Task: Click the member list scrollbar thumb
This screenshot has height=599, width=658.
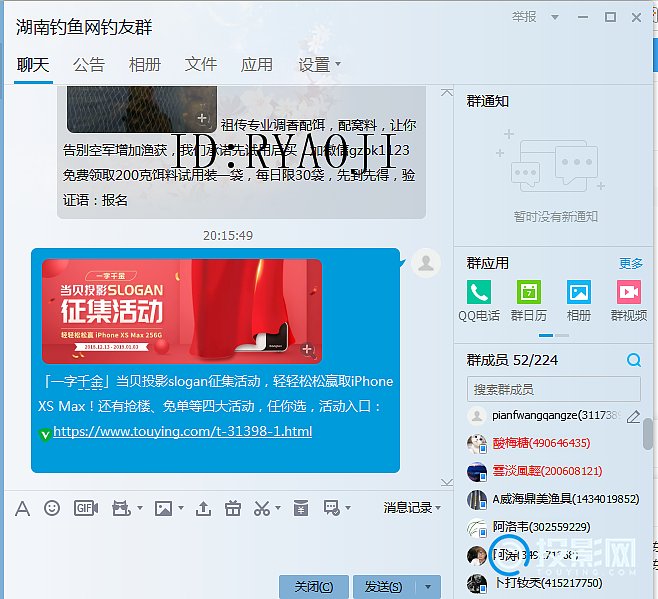Action: (648, 434)
